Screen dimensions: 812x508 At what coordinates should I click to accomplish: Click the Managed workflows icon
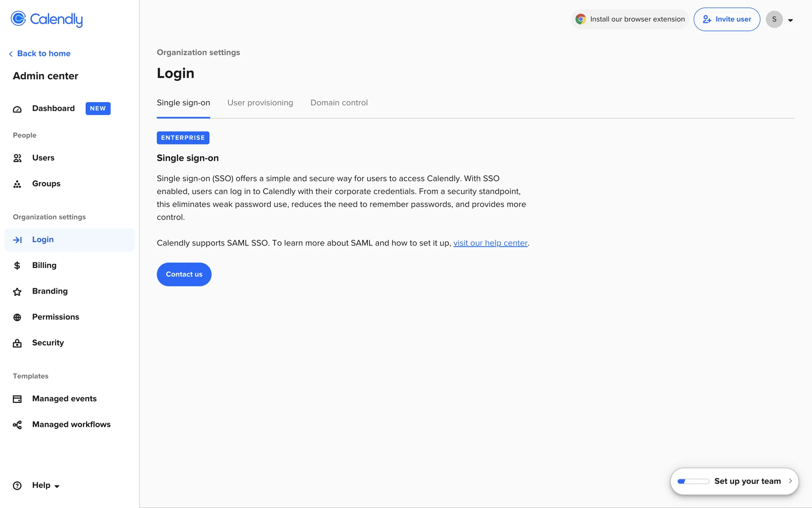click(17, 425)
